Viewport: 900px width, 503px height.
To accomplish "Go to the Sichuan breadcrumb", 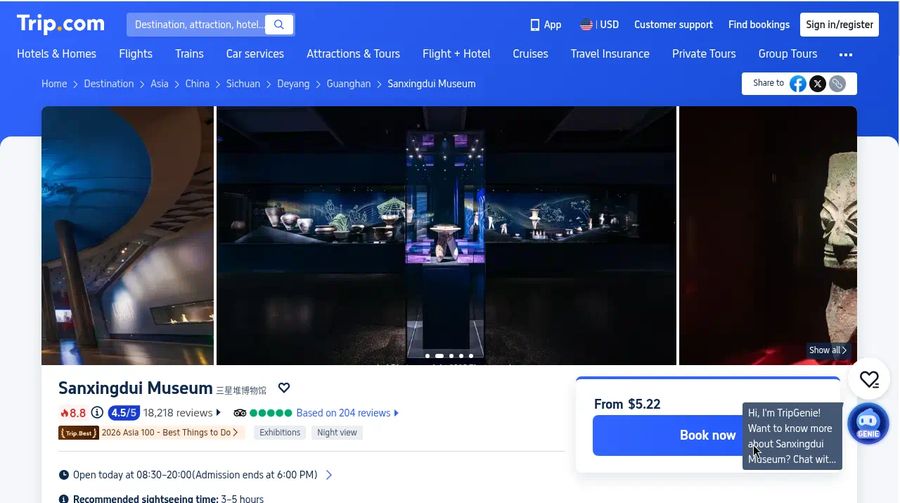I will tap(243, 84).
